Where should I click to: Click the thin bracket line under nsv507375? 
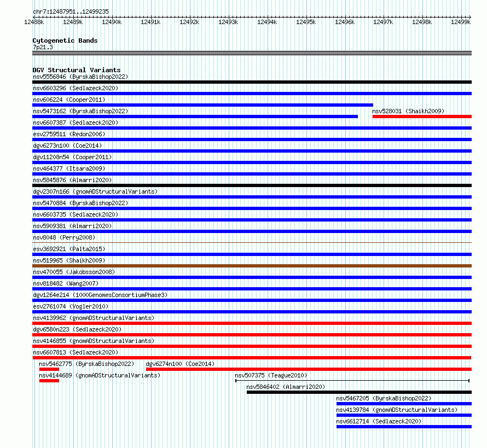352,381
